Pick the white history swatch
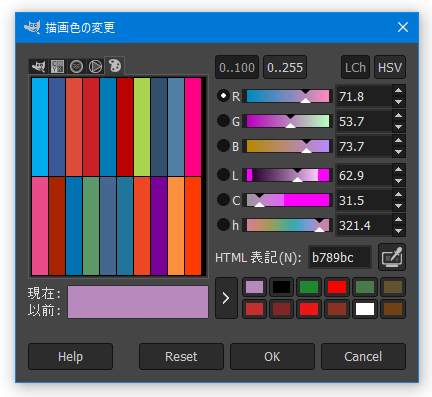The height and width of the screenshot is (397, 432). pos(365,309)
